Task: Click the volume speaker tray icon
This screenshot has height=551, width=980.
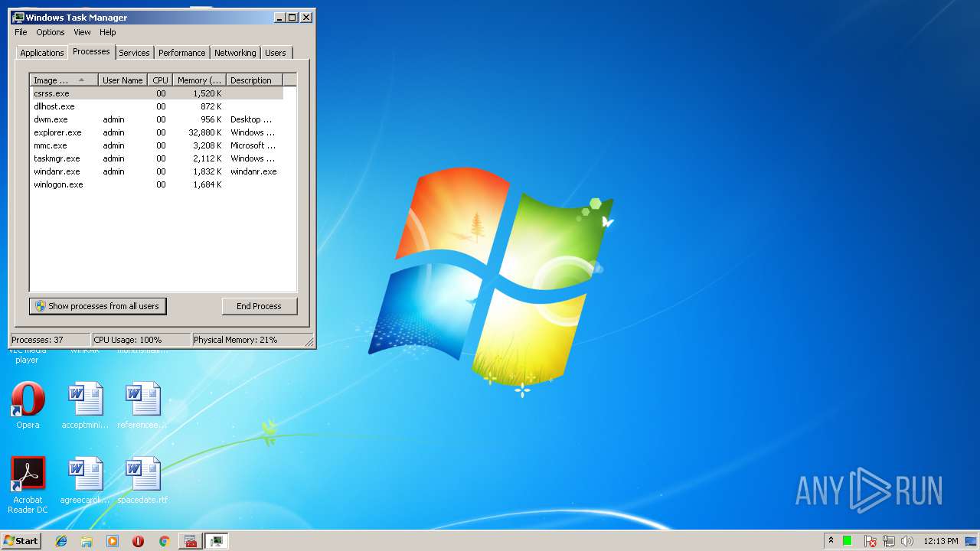Action: 906,541
